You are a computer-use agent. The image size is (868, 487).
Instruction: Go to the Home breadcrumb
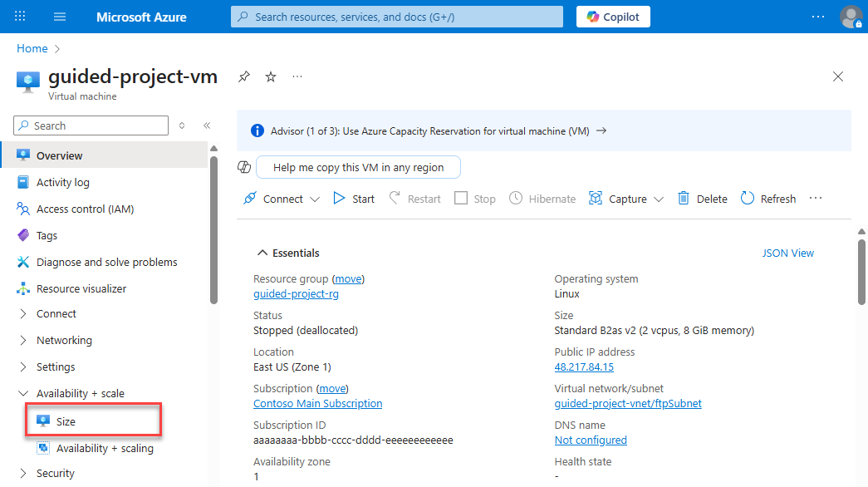(x=32, y=49)
